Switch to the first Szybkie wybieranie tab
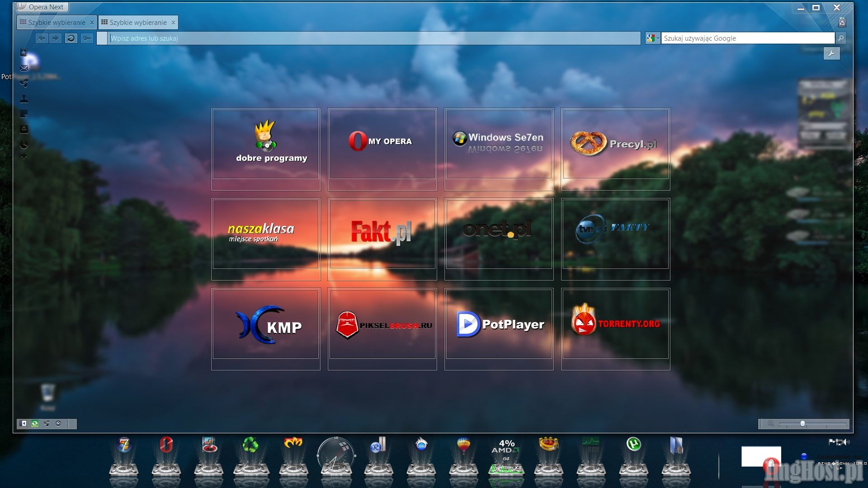868x488 pixels. [57, 22]
